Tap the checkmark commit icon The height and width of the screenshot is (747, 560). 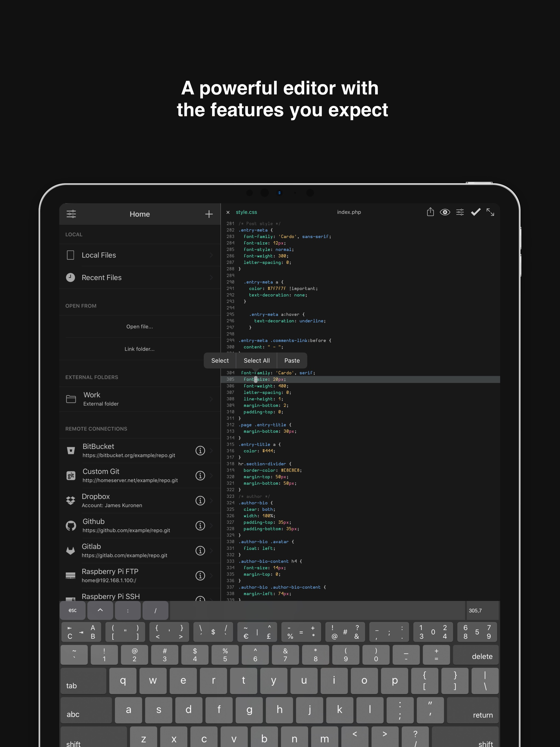click(476, 212)
